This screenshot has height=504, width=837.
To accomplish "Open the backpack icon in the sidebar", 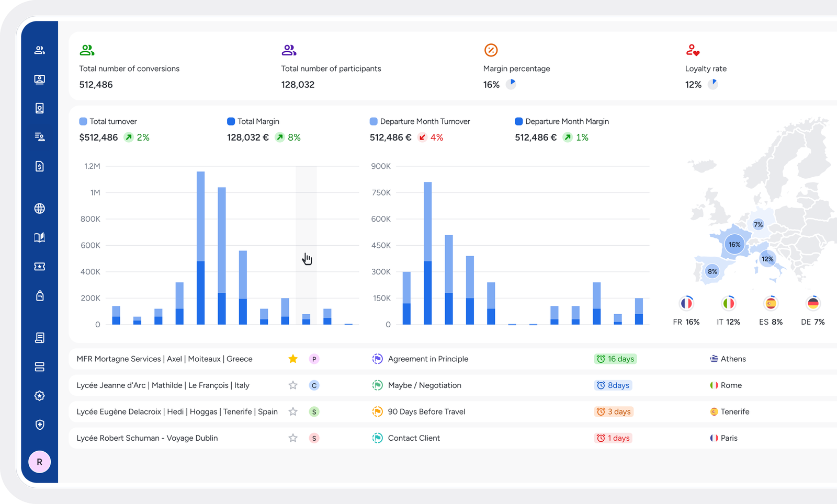I will pos(39,296).
